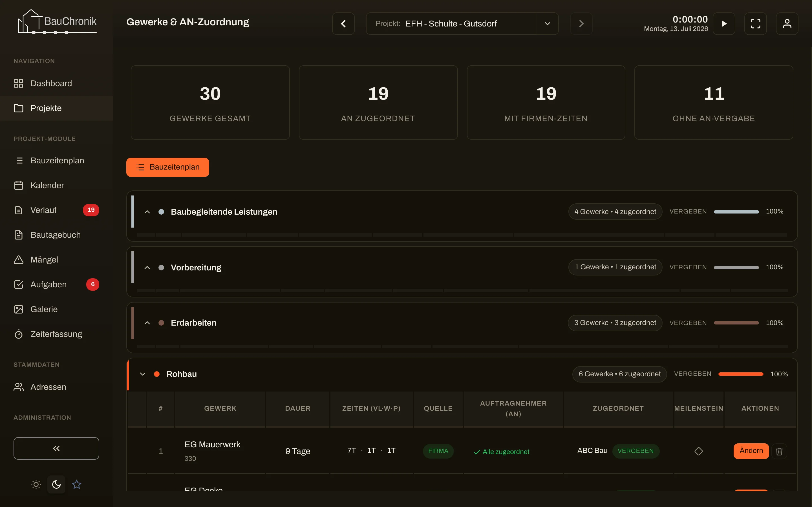
Task: Start the timer with the play icon
Action: (x=724, y=23)
